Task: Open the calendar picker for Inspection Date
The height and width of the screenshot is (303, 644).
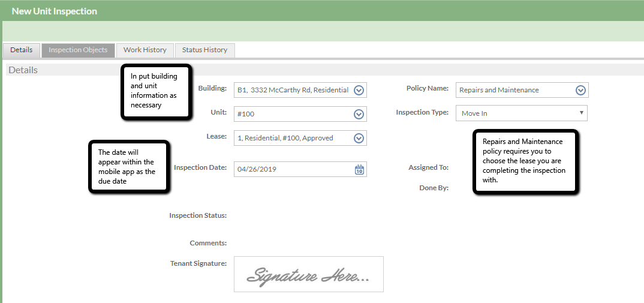Action: tap(359, 169)
